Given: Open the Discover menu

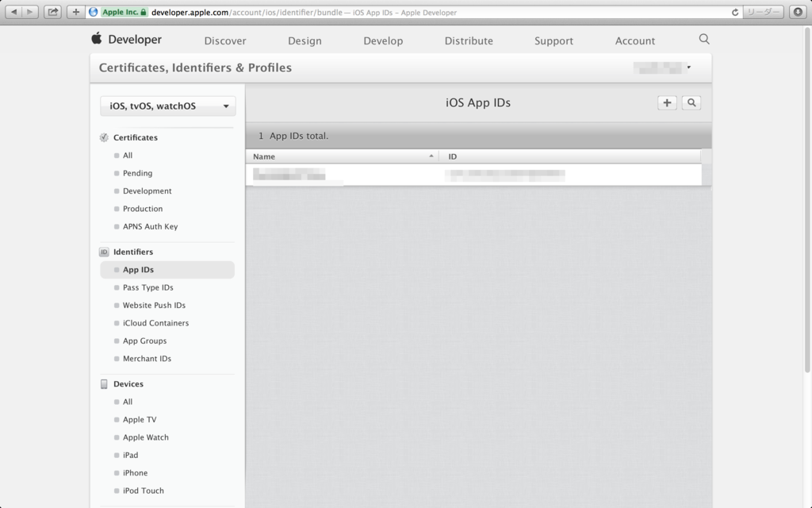Looking at the screenshot, I should click(225, 41).
